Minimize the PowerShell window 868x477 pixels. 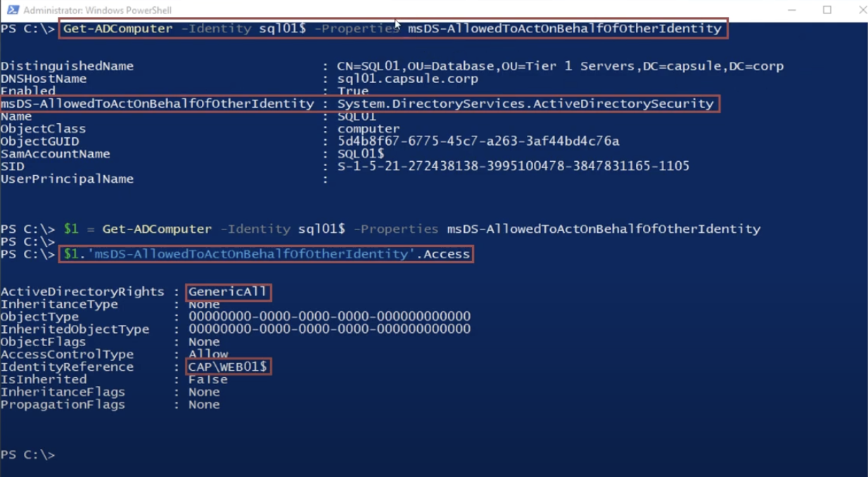tap(792, 10)
